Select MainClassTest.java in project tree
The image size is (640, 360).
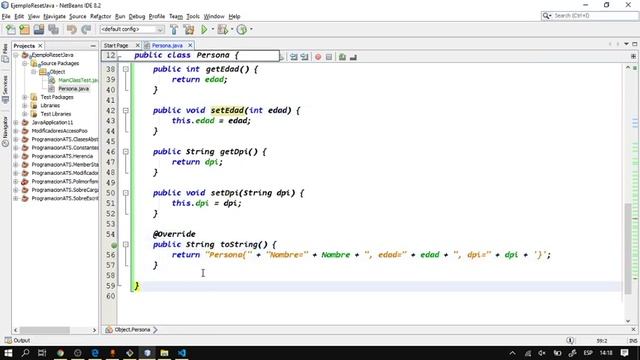tap(77, 80)
